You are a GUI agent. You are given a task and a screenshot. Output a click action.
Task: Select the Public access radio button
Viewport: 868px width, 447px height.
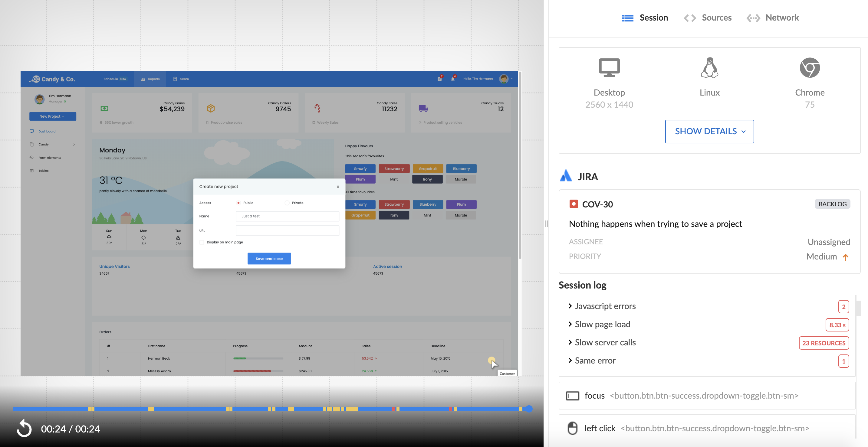coord(238,203)
